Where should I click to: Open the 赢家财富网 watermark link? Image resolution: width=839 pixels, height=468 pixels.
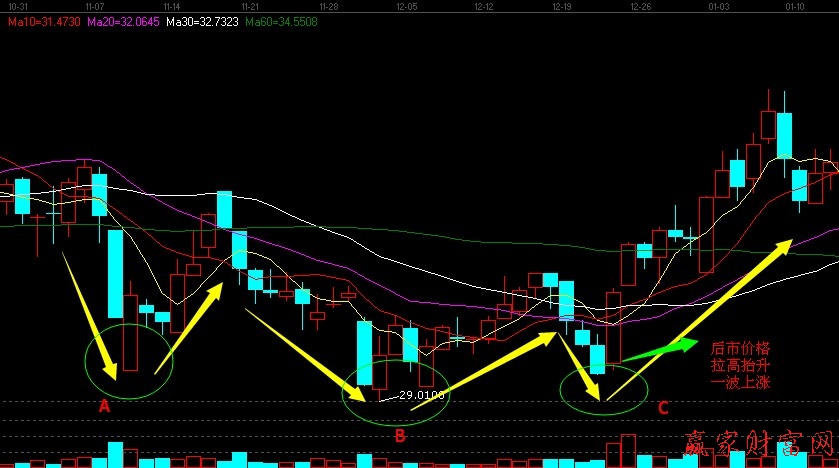click(x=758, y=446)
